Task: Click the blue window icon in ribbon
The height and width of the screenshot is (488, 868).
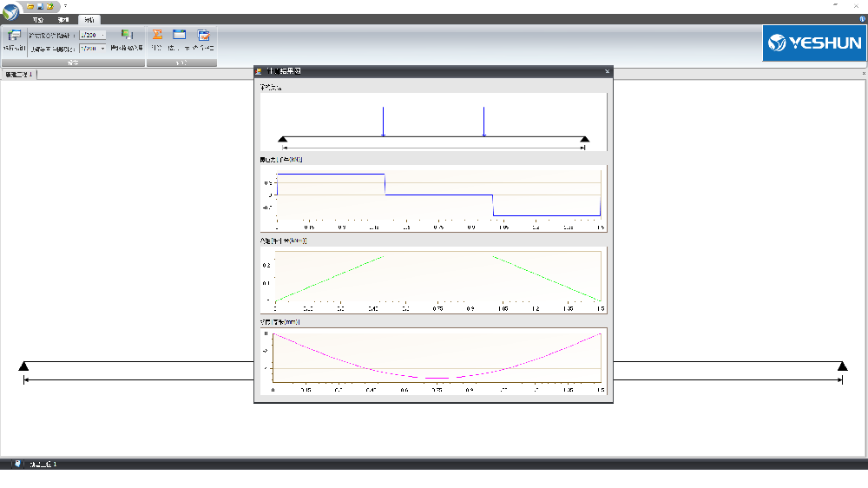Action: (180, 36)
